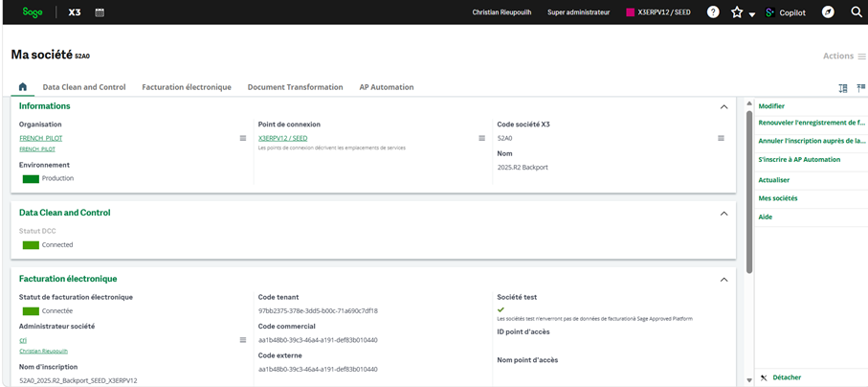Click the column layout icon near the tabs
This screenshot has height=387, width=868.
click(843, 88)
